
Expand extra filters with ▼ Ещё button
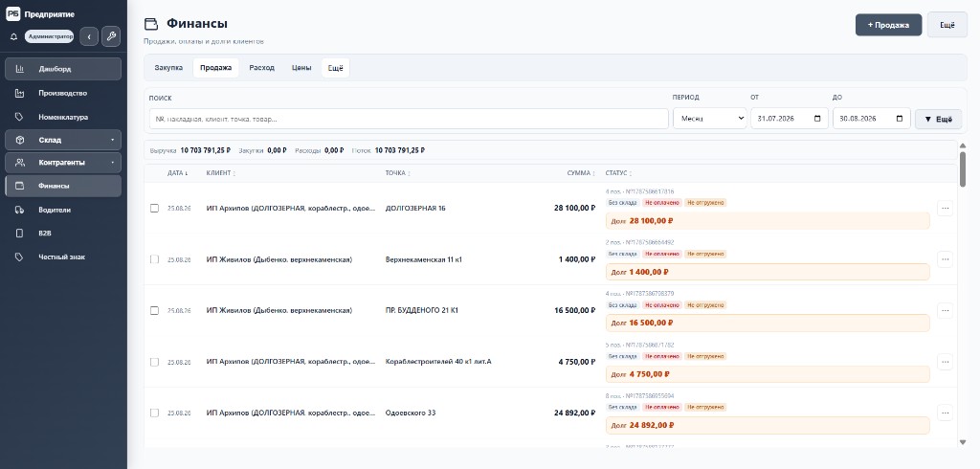click(938, 119)
